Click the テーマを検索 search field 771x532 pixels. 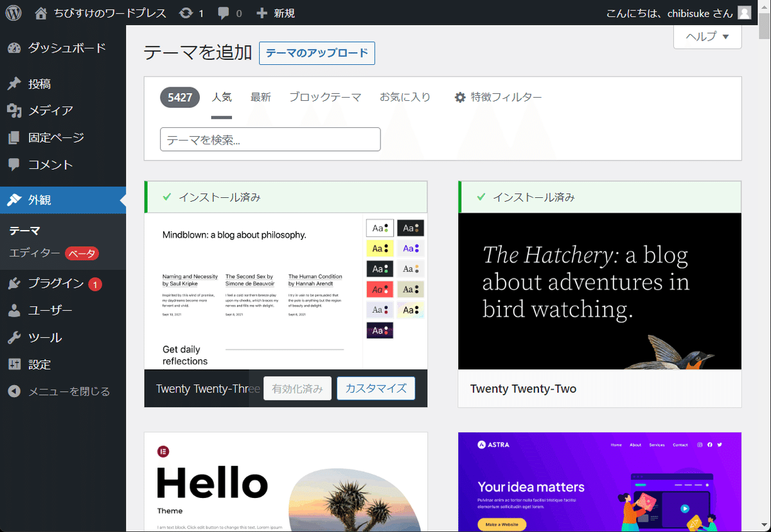point(270,139)
